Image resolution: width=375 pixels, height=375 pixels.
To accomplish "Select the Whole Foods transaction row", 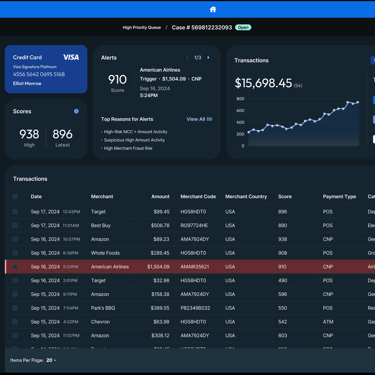I will click(x=190, y=253).
